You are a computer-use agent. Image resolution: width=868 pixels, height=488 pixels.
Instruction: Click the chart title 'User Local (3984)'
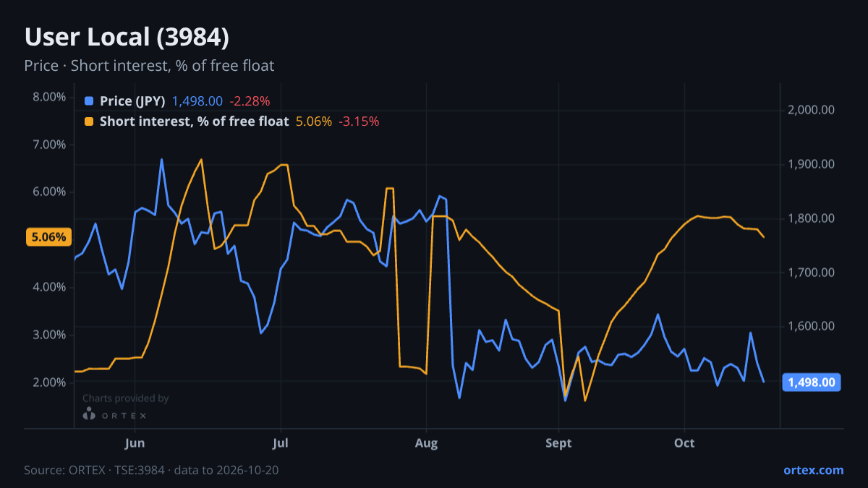tap(127, 37)
